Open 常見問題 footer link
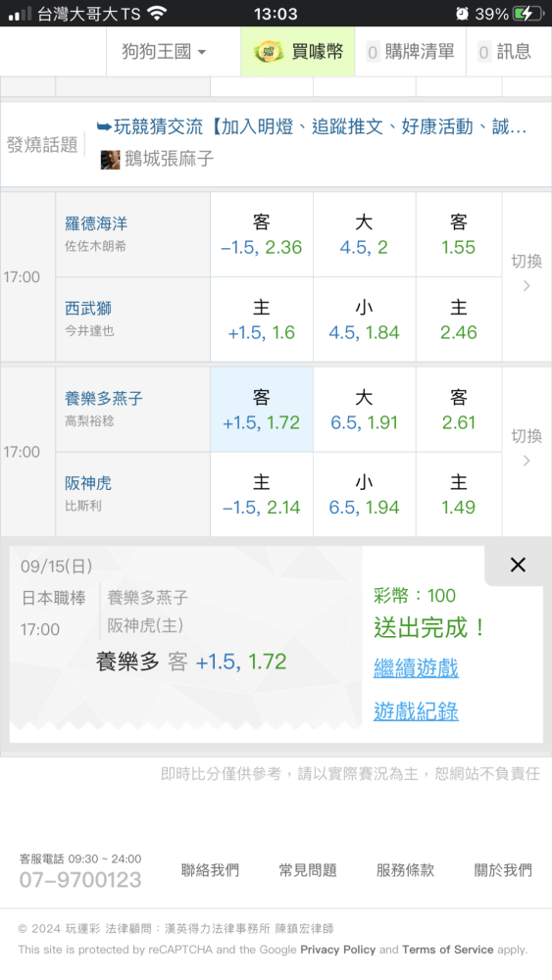 tap(308, 870)
